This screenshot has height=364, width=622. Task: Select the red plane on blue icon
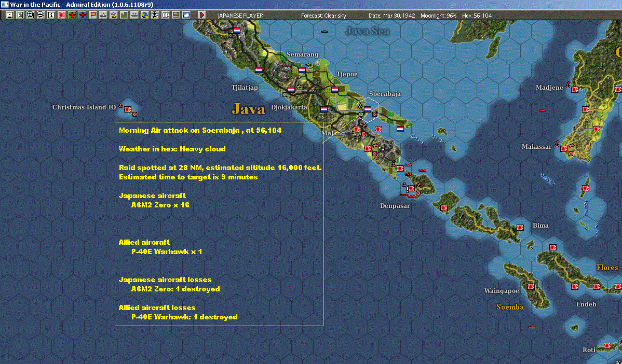[83, 15]
